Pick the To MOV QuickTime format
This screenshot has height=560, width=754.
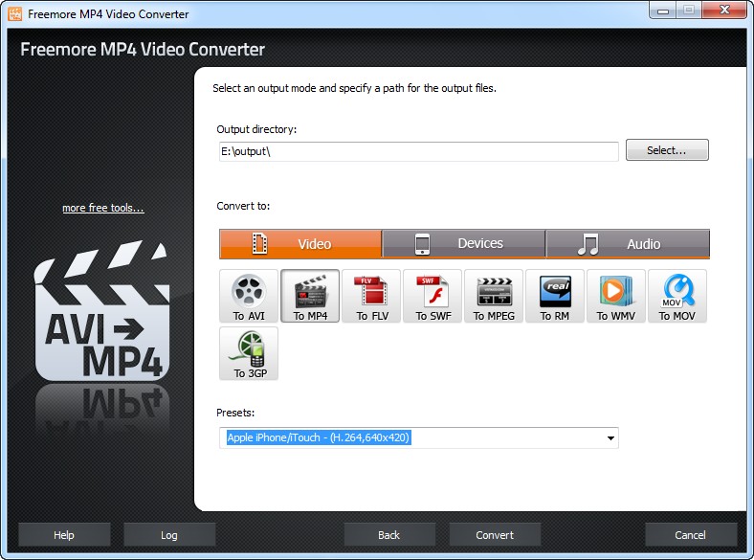click(677, 296)
